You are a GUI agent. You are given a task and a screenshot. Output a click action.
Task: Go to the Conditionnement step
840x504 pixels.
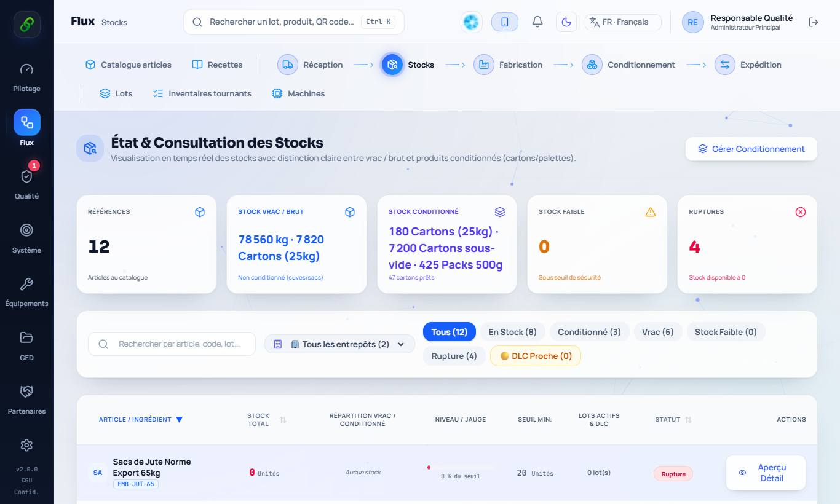[x=628, y=65]
